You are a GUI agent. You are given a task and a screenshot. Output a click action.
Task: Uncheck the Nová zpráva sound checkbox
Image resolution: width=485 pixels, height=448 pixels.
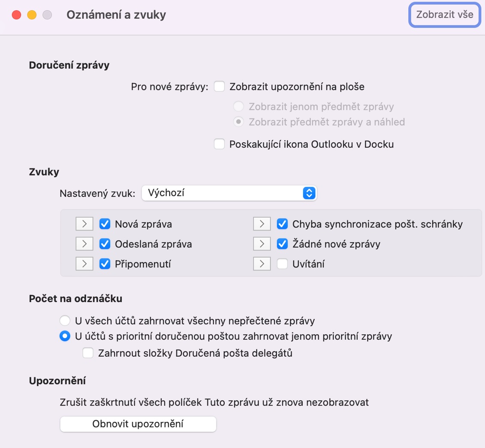click(105, 224)
